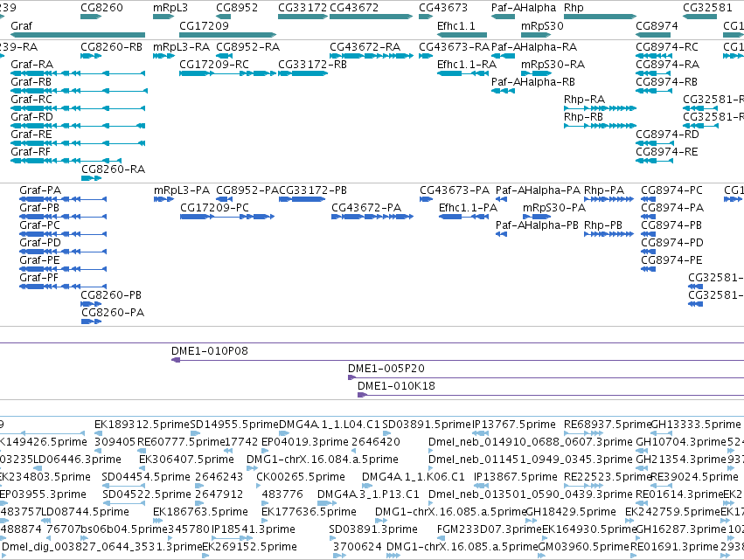Select protein Graf-PA label
The height and width of the screenshot is (560, 744).
point(40,190)
